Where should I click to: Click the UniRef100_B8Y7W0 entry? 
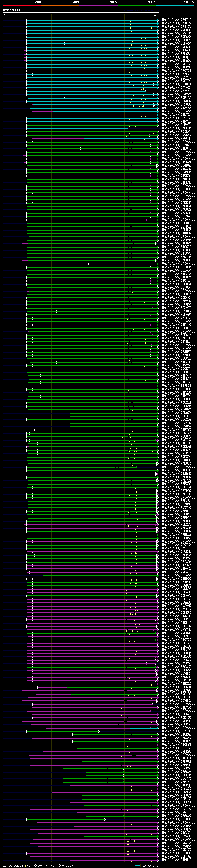pyautogui.click(x=176, y=731)
